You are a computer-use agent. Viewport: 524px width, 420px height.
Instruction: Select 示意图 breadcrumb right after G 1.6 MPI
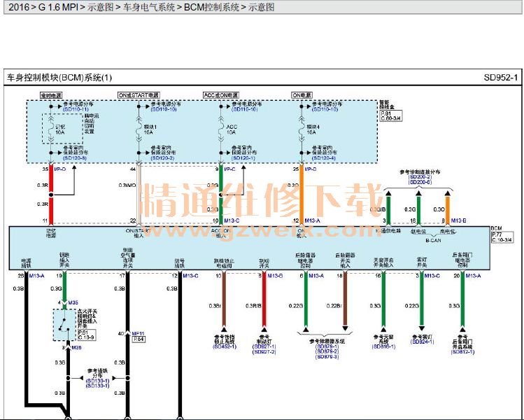(101, 7)
